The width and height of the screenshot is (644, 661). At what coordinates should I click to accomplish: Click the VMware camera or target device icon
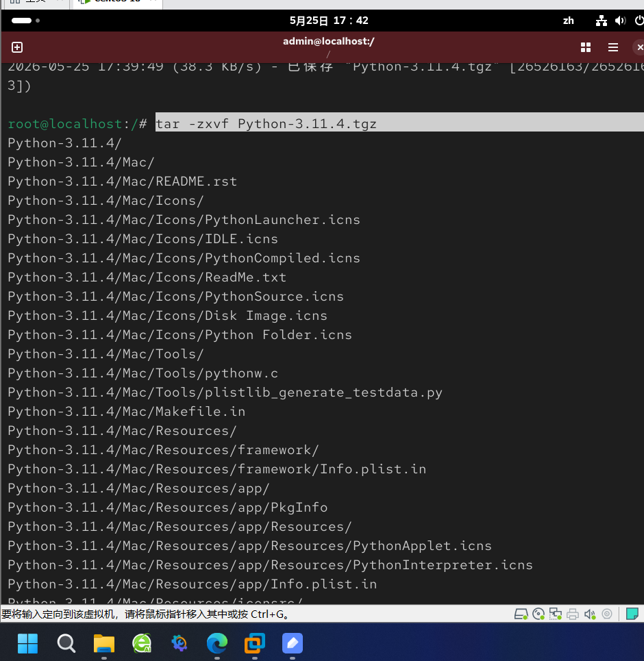click(x=607, y=614)
